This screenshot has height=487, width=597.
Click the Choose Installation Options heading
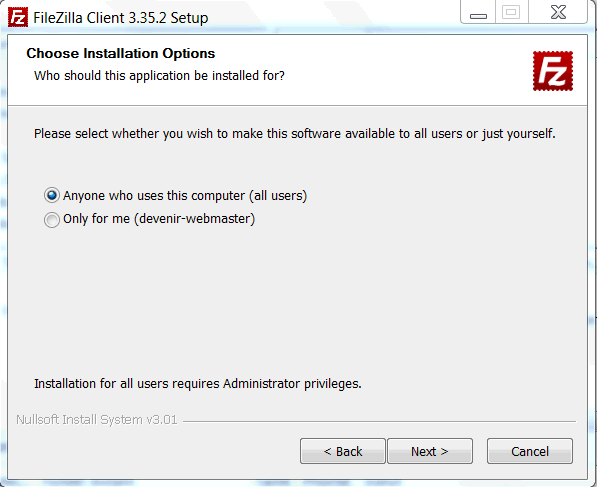tap(121, 53)
